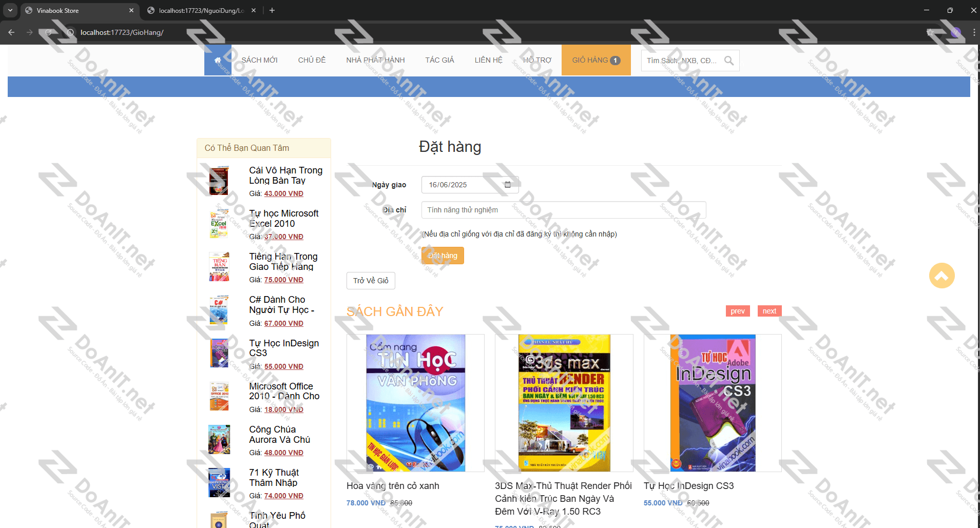Open the NHÀ PHÁT HÀNH menu
The width and height of the screenshot is (980, 528).
tap(375, 60)
